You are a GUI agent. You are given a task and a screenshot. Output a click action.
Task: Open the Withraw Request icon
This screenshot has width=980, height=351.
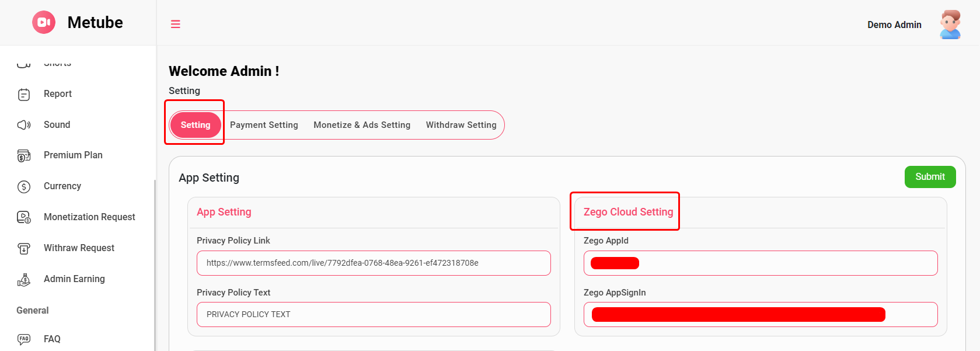click(x=24, y=248)
